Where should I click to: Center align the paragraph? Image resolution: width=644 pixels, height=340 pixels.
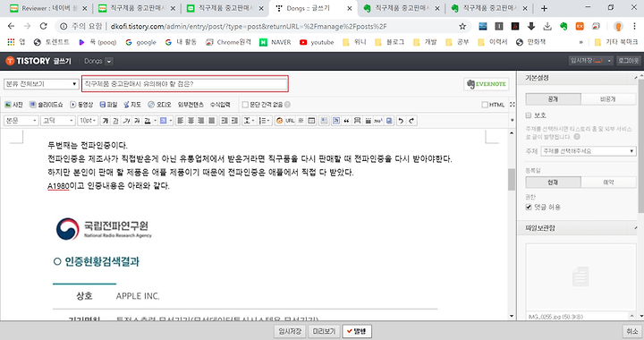pyautogui.click(x=191, y=121)
